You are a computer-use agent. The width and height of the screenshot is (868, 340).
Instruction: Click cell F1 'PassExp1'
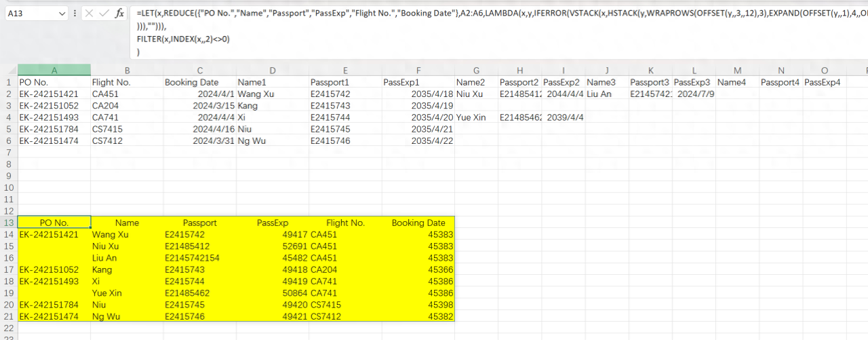(x=418, y=82)
